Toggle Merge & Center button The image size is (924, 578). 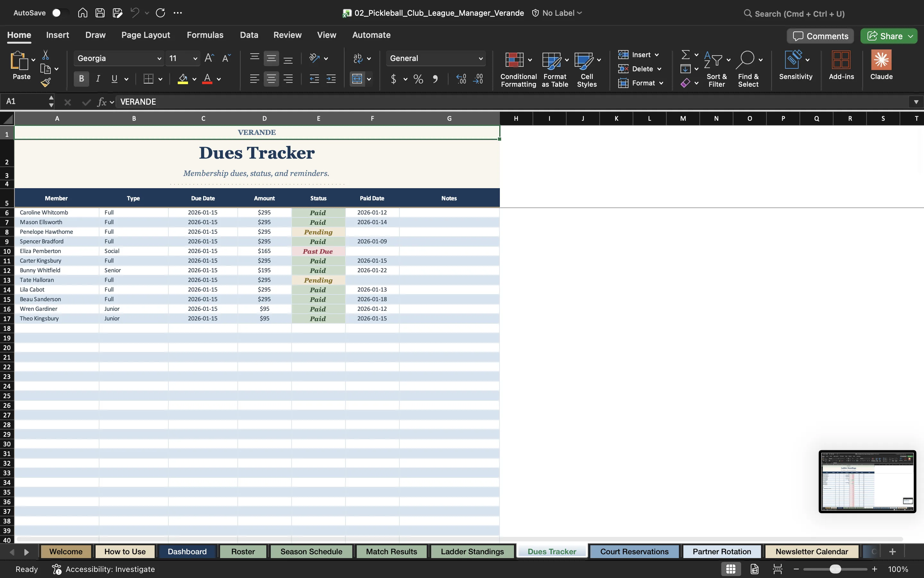[x=357, y=79]
